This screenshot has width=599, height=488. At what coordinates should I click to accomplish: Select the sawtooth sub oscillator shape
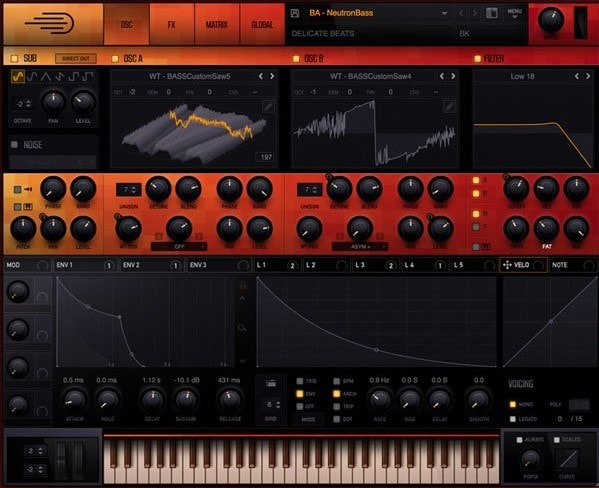pos(60,77)
